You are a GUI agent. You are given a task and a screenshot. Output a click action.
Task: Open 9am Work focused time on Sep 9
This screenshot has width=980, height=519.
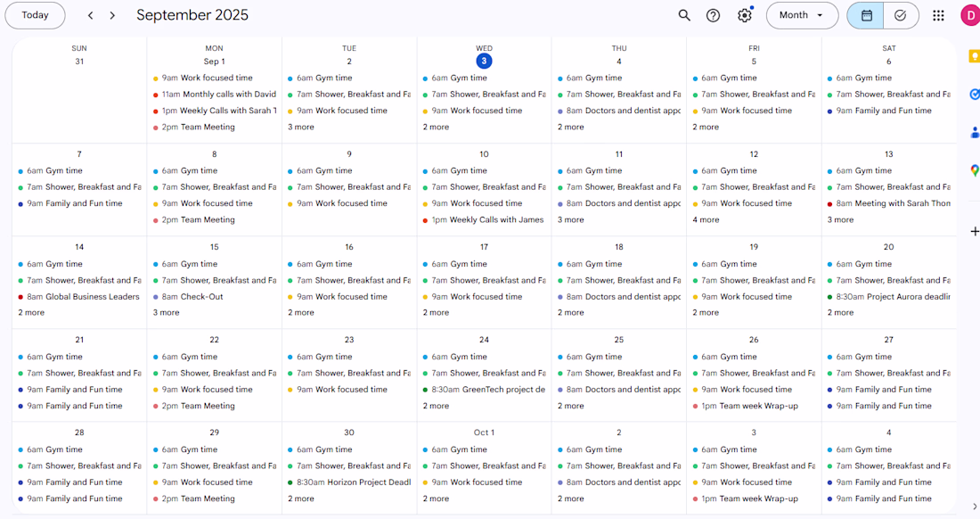pyautogui.click(x=349, y=203)
